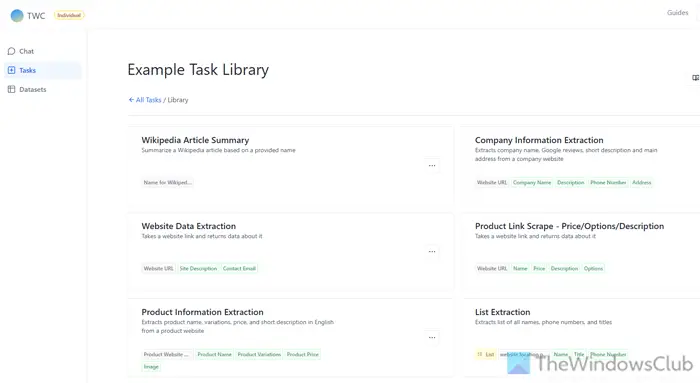Click the Product Name tag
Viewport: 700px width, 383px height.
tap(215, 354)
